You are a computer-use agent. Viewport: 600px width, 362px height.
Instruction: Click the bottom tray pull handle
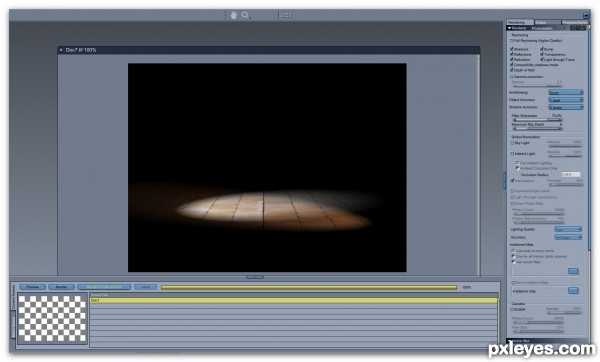pyautogui.click(x=255, y=276)
